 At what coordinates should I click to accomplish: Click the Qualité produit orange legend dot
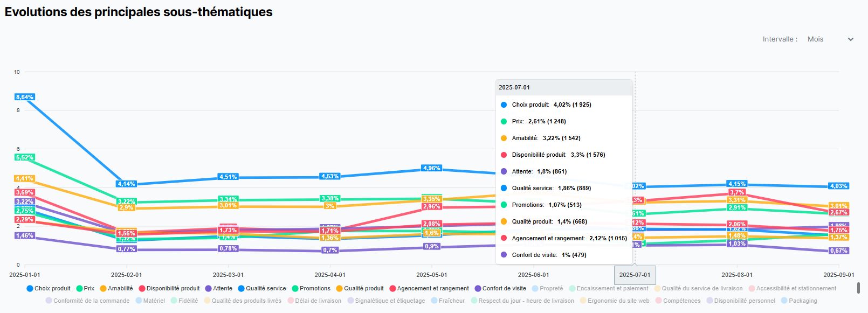click(x=340, y=288)
